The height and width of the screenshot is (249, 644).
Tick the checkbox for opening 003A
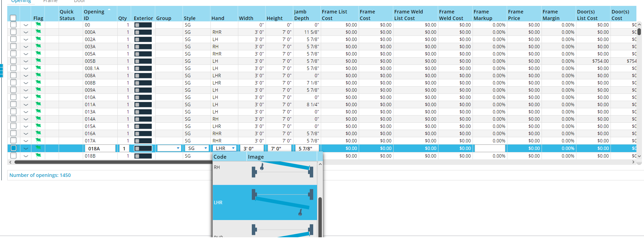pos(13,46)
